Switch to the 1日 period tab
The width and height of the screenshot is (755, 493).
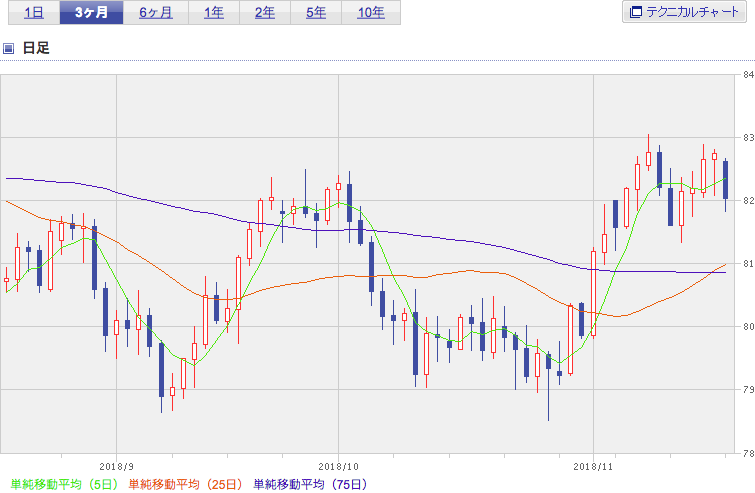tap(34, 12)
